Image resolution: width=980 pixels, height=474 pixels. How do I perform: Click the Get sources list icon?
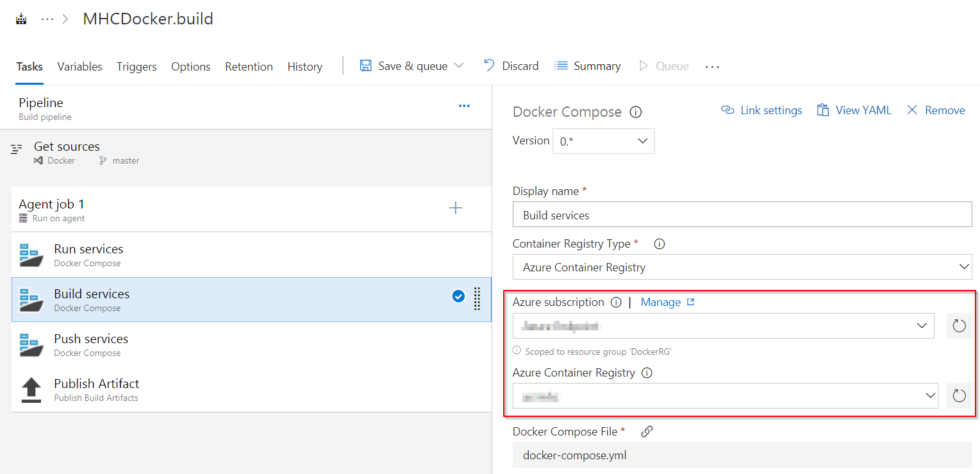(x=17, y=149)
